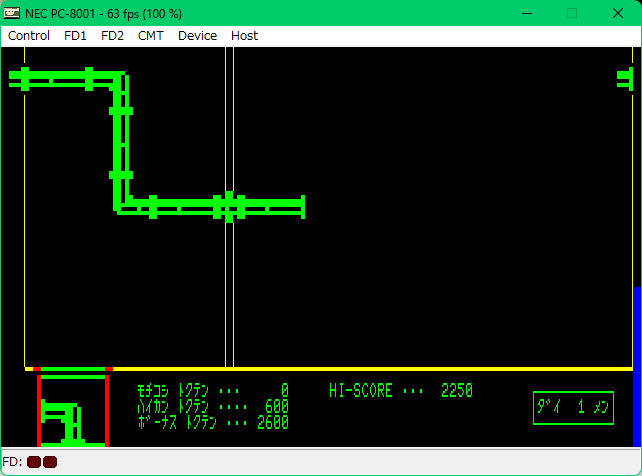This screenshot has height=476, width=642.
Task: Click the green pipe end cap at right
Action: tap(625, 79)
